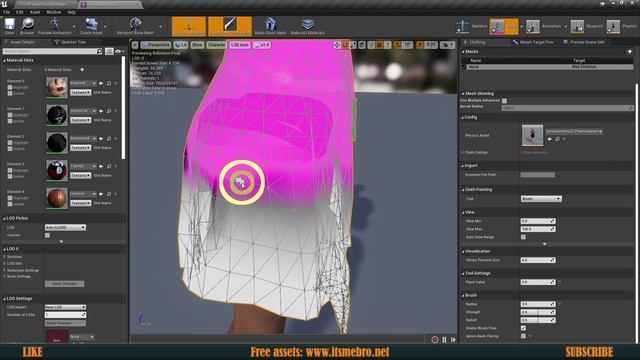Toggle checkbox on the mask row
Screen dimensions: 640x360
pos(464,67)
